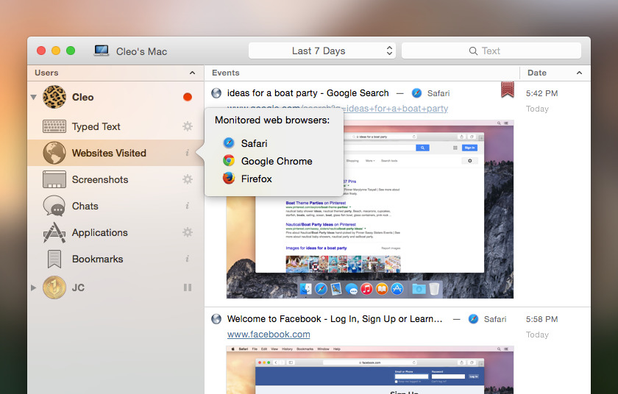The height and width of the screenshot is (394, 618).
Task: Click the Chats speech bubble icon
Action: pos(54,206)
